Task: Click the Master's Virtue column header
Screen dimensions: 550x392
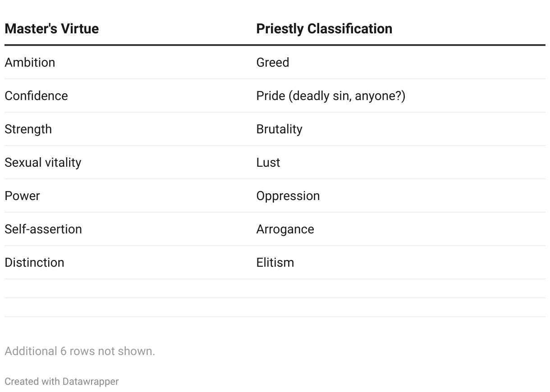Action: [52, 29]
